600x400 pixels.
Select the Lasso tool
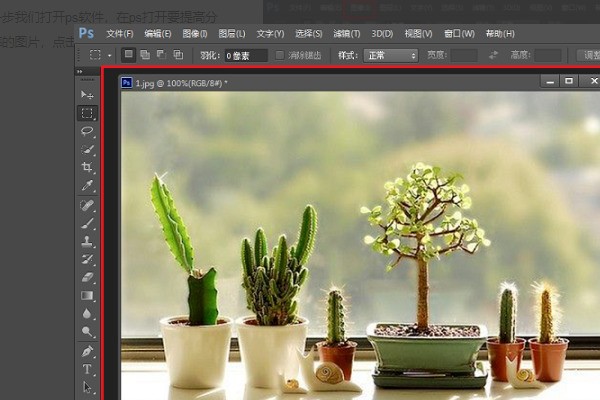[88, 131]
